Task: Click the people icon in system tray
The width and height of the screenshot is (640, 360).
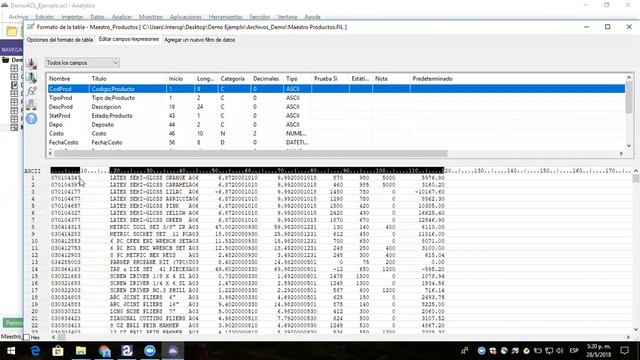Action: click(x=464, y=351)
